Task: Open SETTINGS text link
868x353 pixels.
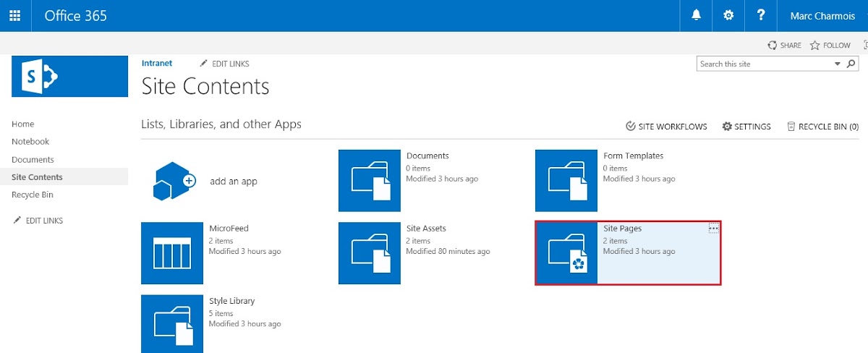Action: pos(753,127)
